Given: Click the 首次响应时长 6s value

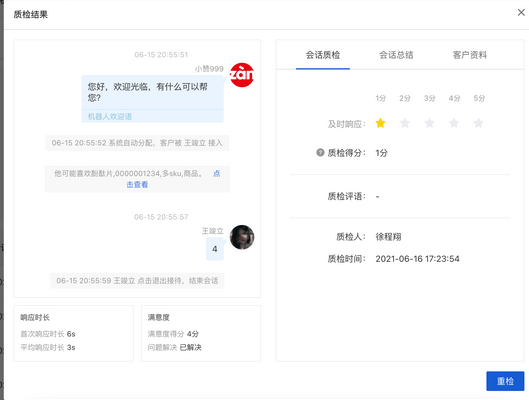Looking at the screenshot, I should pyautogui.click(x=71, y=334).
